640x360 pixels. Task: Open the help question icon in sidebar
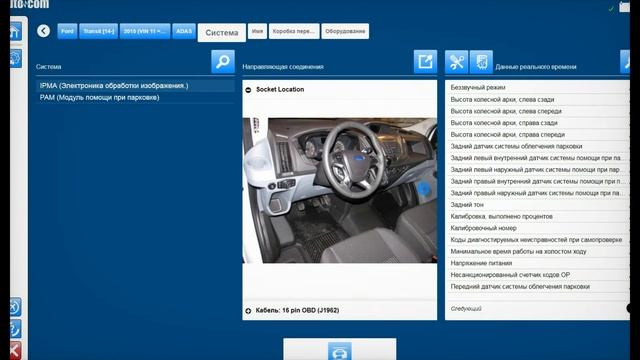(15, 329)
